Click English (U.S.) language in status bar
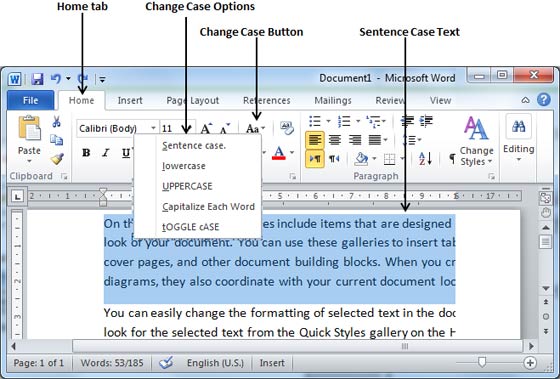Image resolution: width=560 pixels, height=379 pixels. [x=215, y=363]
